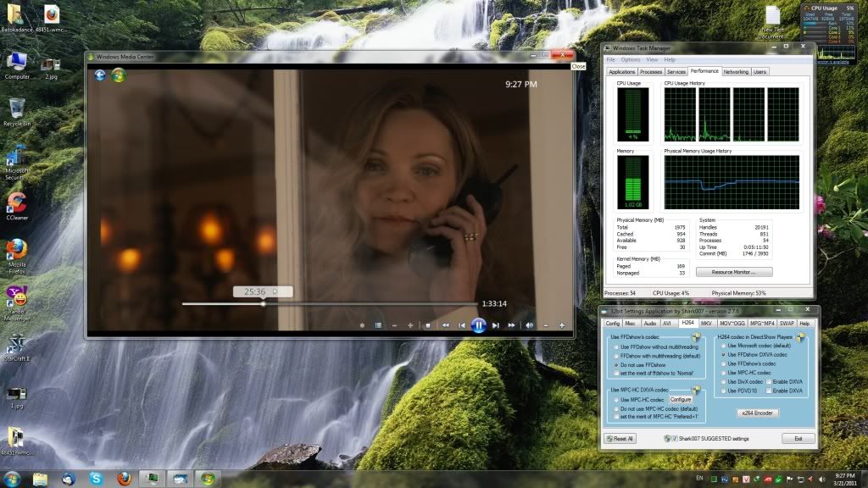Viewport: 868px width, 488px height.
Task: Open the Recycle Bin desktop icon
Action: (17, 113)
